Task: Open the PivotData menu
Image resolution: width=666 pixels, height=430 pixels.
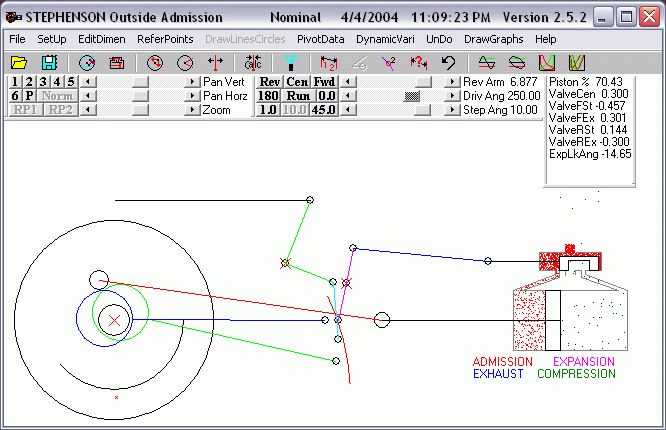Action: (321, 39)
